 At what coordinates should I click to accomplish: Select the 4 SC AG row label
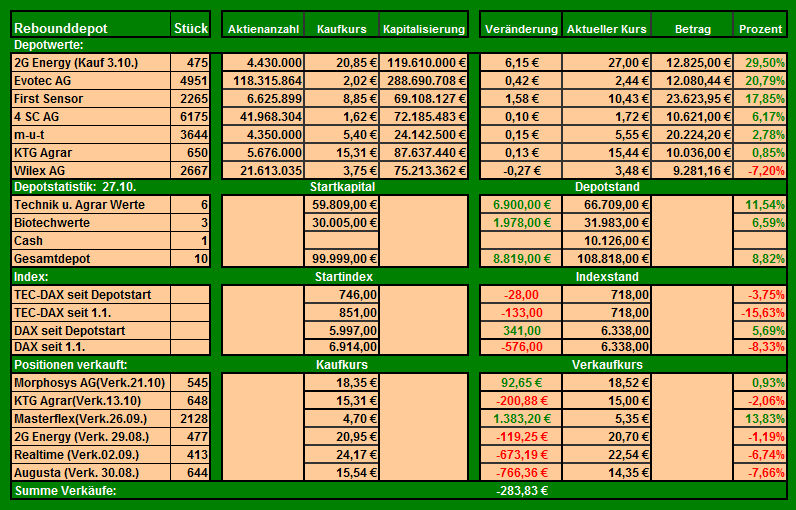tap(90, 117)
